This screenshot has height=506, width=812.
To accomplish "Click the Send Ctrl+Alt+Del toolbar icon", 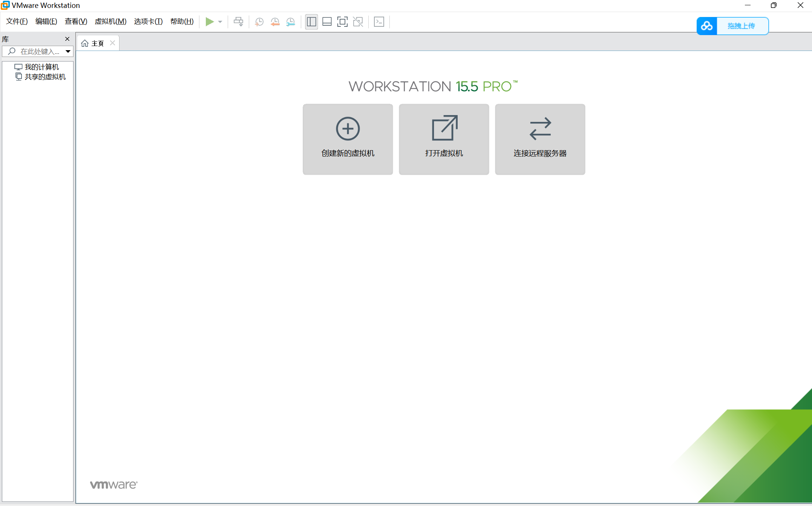I will [x=238, y=22].
